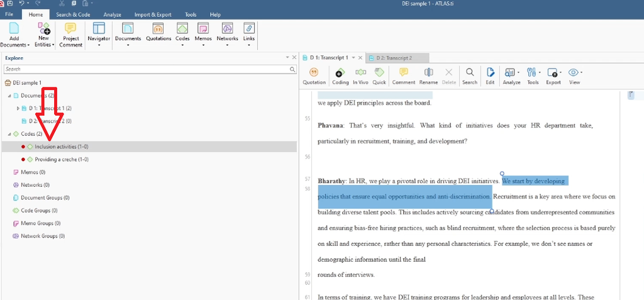The image size is (644, 300).
Task: Apply Quick coding
Action: [379, 77]
